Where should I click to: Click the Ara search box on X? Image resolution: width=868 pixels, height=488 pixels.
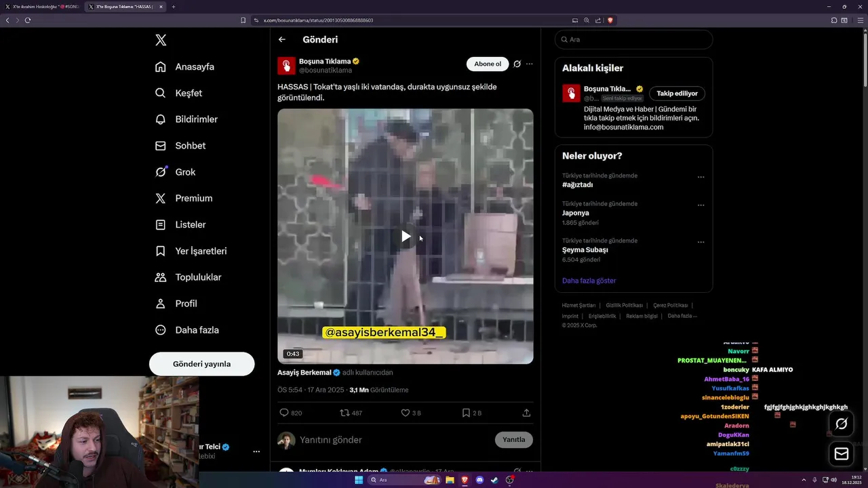633,39
